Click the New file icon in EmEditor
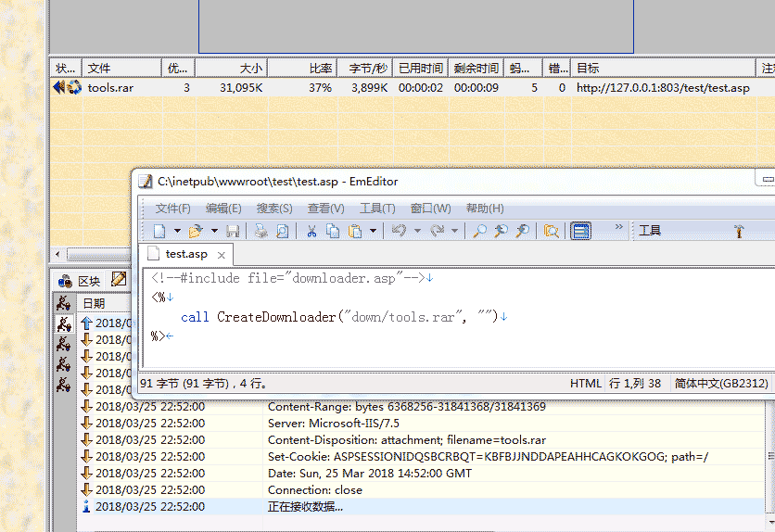 pos(159,232)
